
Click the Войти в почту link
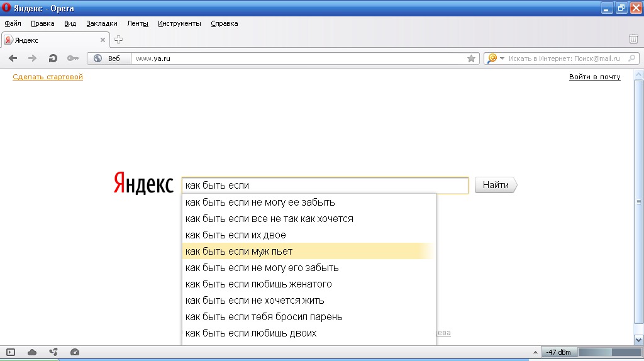coord(595,77)
